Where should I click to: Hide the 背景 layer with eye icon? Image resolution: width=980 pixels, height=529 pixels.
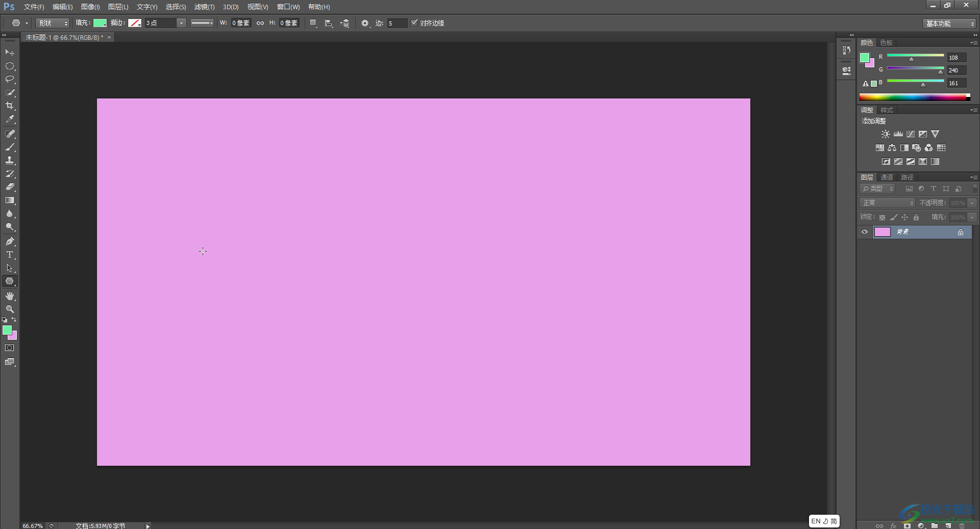[865, 232]
